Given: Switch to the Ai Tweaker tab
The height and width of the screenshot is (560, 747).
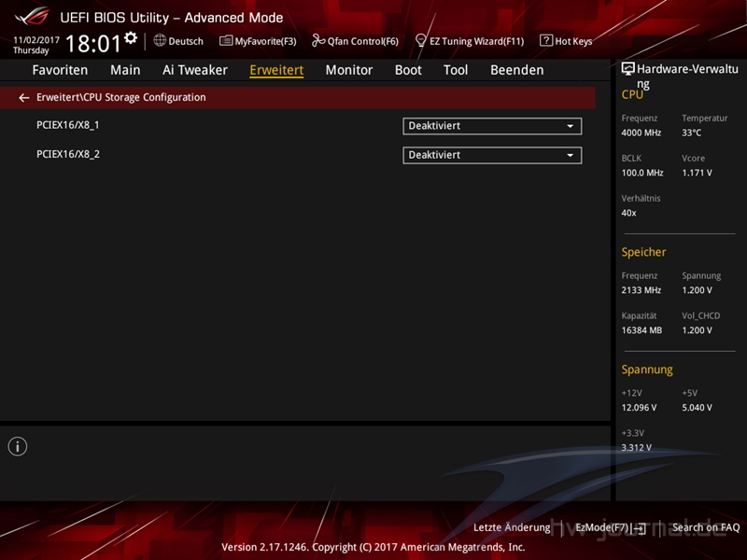Looking at the screenshot, I should 194,70.
